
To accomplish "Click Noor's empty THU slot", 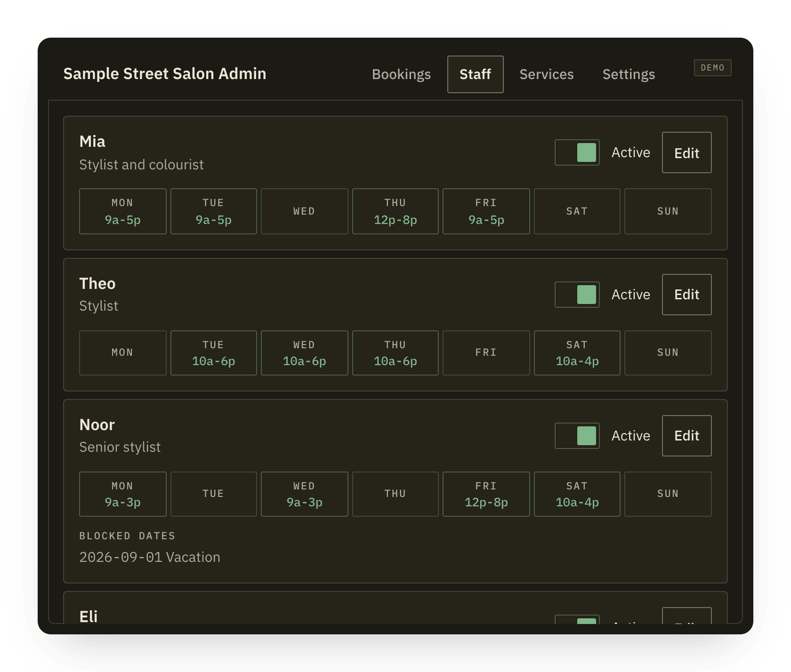I will point(395,494).
